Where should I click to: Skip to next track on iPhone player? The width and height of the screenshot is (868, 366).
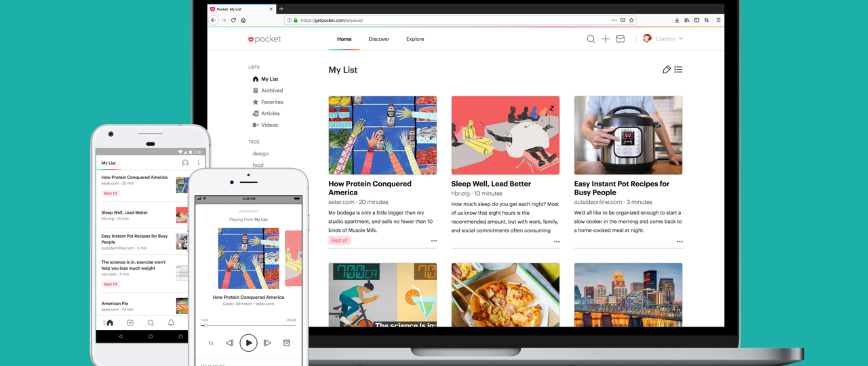[x=267, y=344]
